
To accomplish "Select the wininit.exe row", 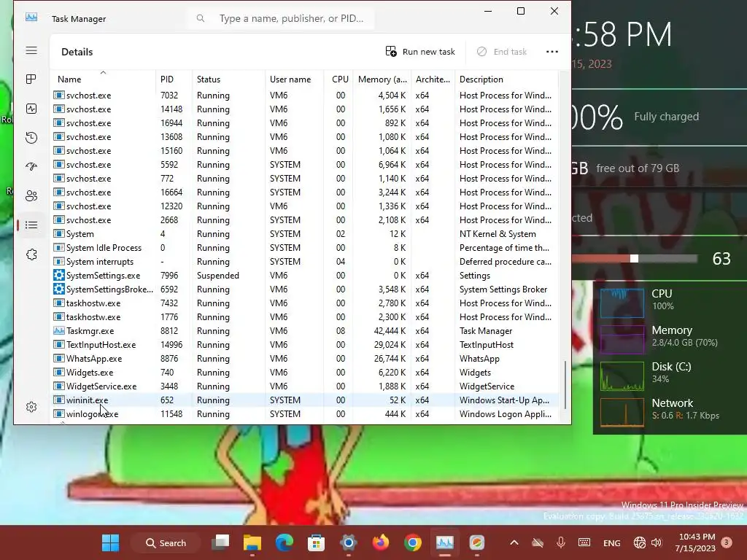I will click(304, 400).
